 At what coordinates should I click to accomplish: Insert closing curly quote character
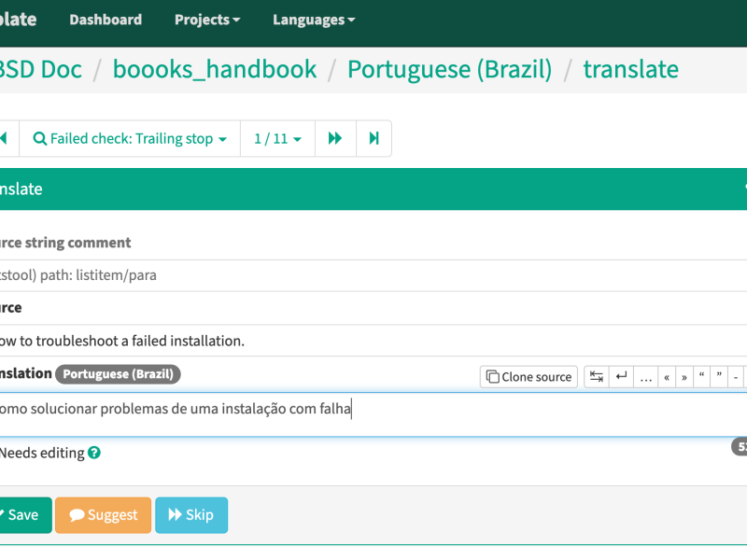(x=719, y=377)
